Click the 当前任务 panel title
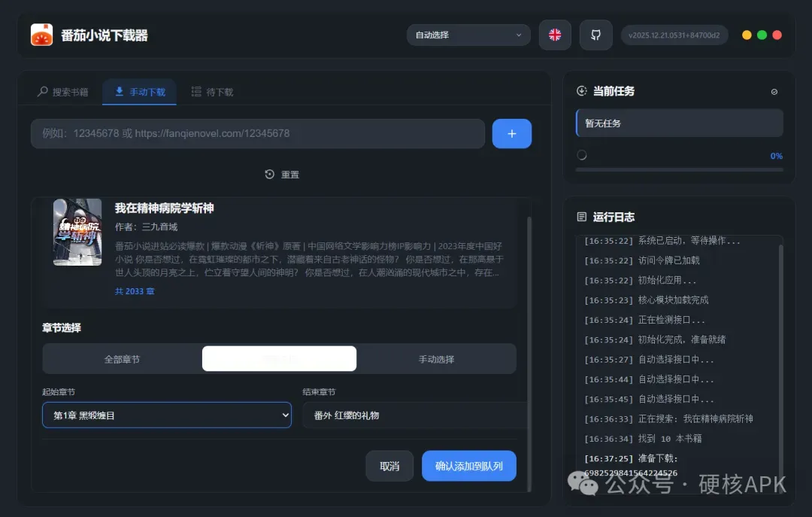Screen dimensions: 812x517 pyautogui.click(x=614, y=91)
